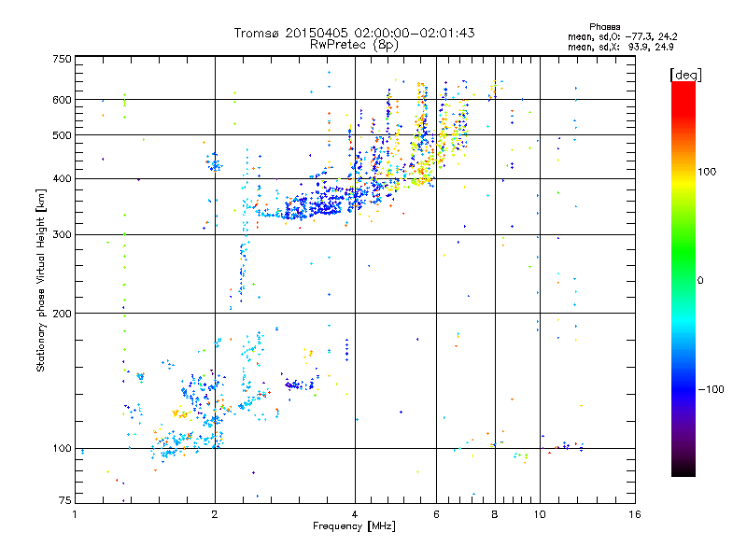Click the y-axis '300' tick label
Viewport: 747px width, 560px height.
(x=62, y=234)
